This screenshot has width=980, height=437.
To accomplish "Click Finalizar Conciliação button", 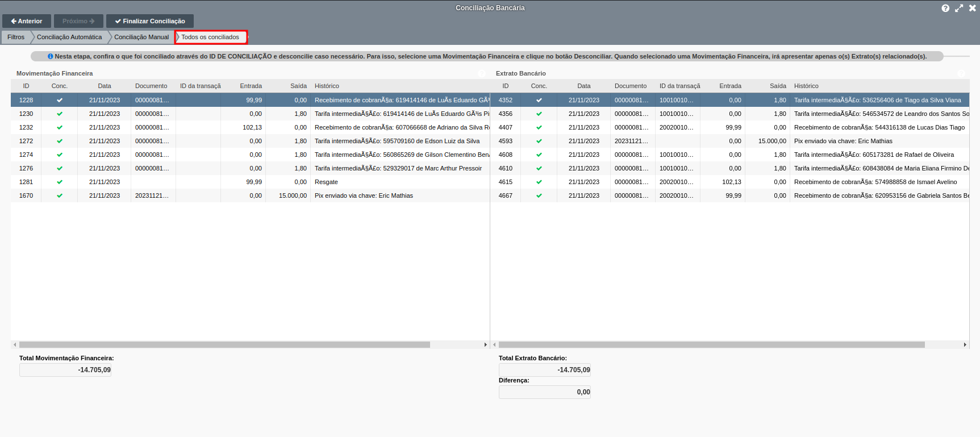I will coord(150,21).
